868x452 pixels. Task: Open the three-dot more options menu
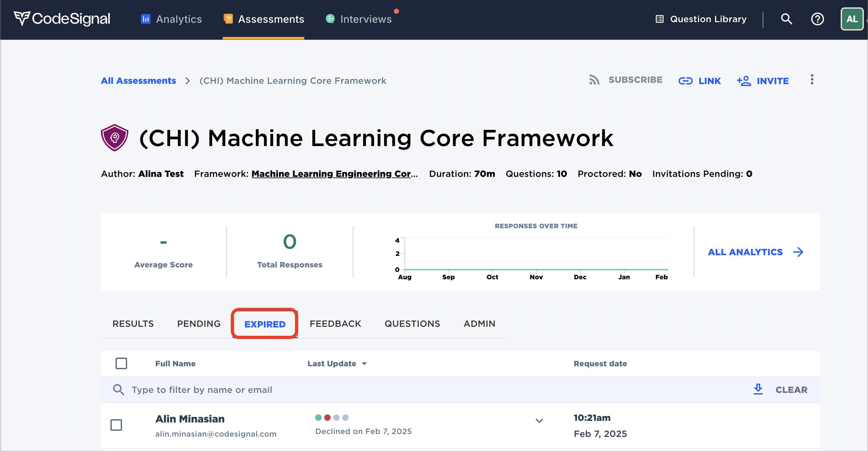point(812,80)
